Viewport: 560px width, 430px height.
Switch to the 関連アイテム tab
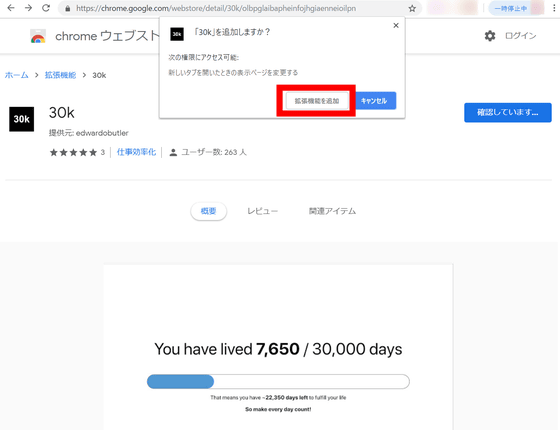click(332, 211)
